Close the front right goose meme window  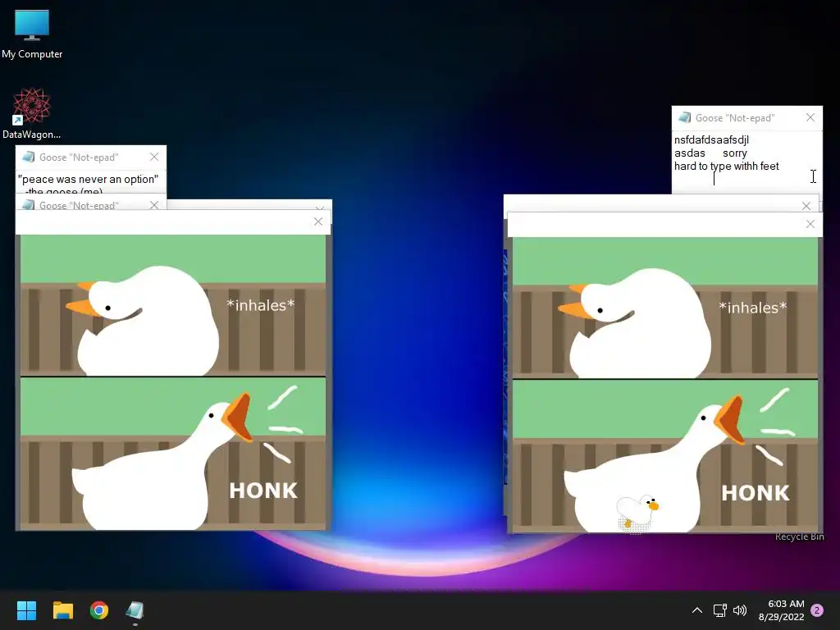tap(810, 224)
